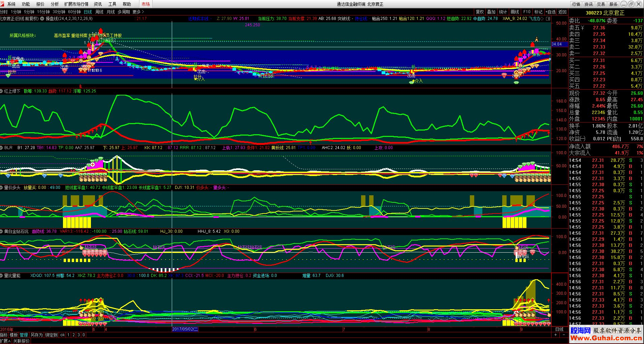Open the 系统 menu

coord(11,4)
